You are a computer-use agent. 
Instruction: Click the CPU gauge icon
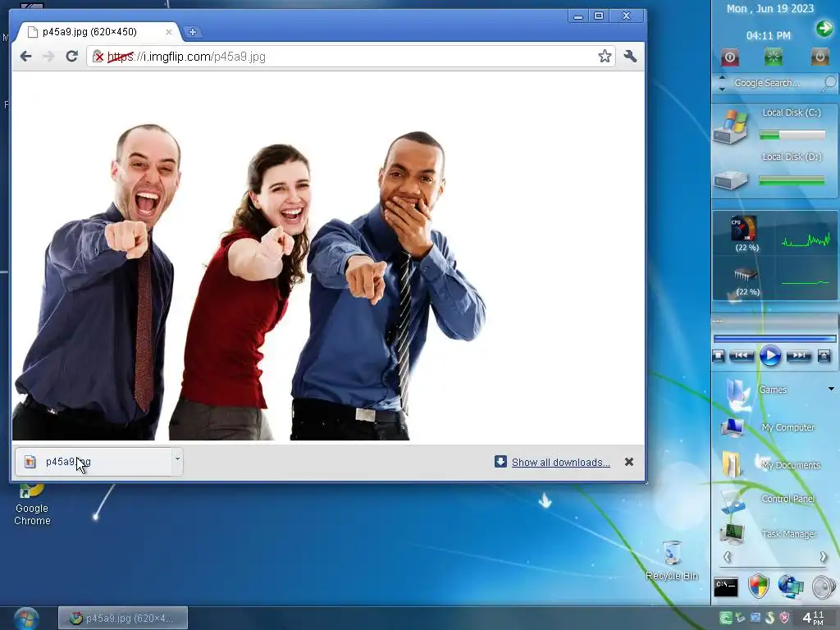744,229
